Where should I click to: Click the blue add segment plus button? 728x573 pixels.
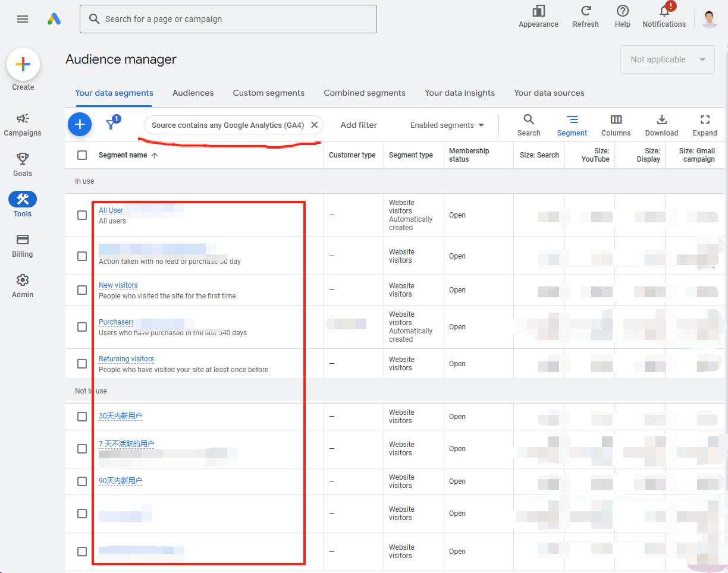80,125
